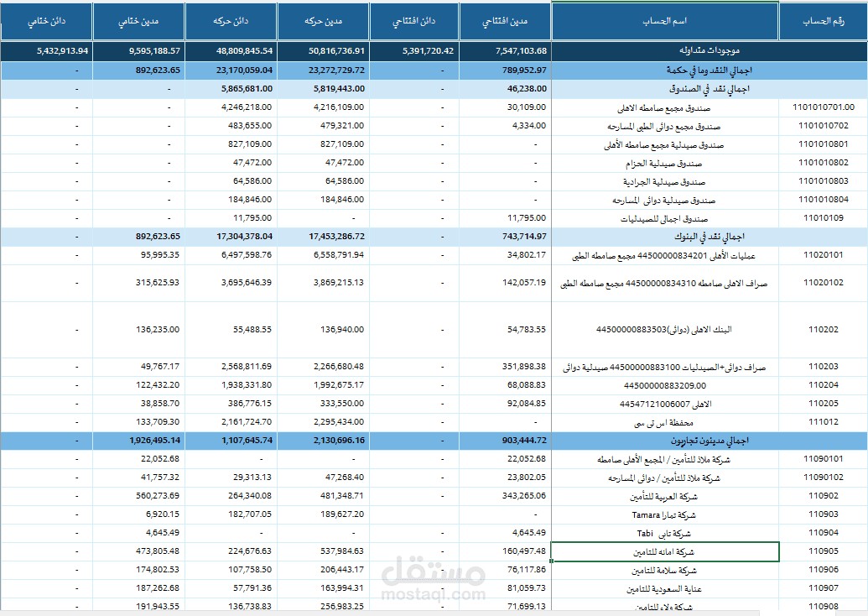Select account number 1101010801
Viewport: 868px width, 616px height.
point(824,144)
